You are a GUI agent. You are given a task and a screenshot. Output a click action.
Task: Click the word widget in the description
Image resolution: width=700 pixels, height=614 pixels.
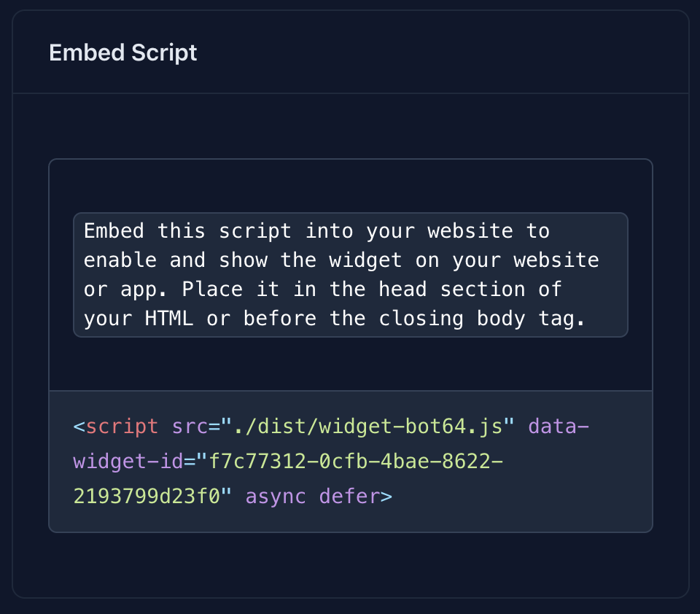pos(367,260)
